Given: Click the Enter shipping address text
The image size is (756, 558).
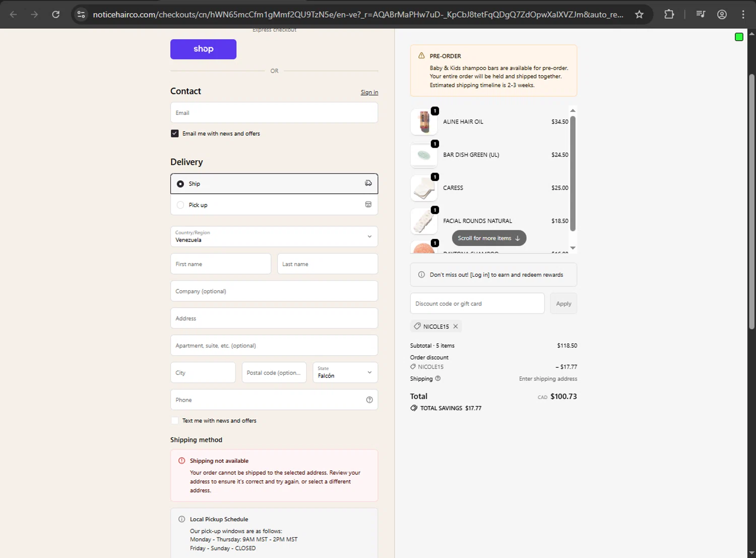Looking at the screenshot, I should tap(548, 379).
